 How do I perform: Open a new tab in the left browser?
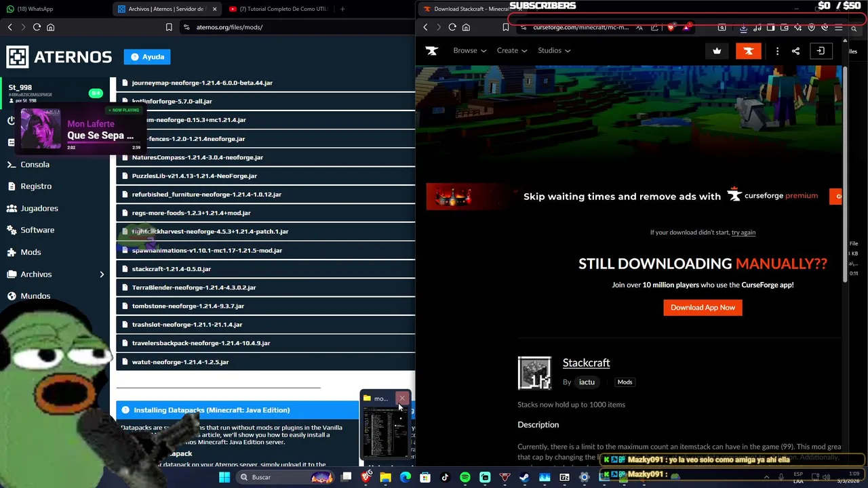[342, 9]
